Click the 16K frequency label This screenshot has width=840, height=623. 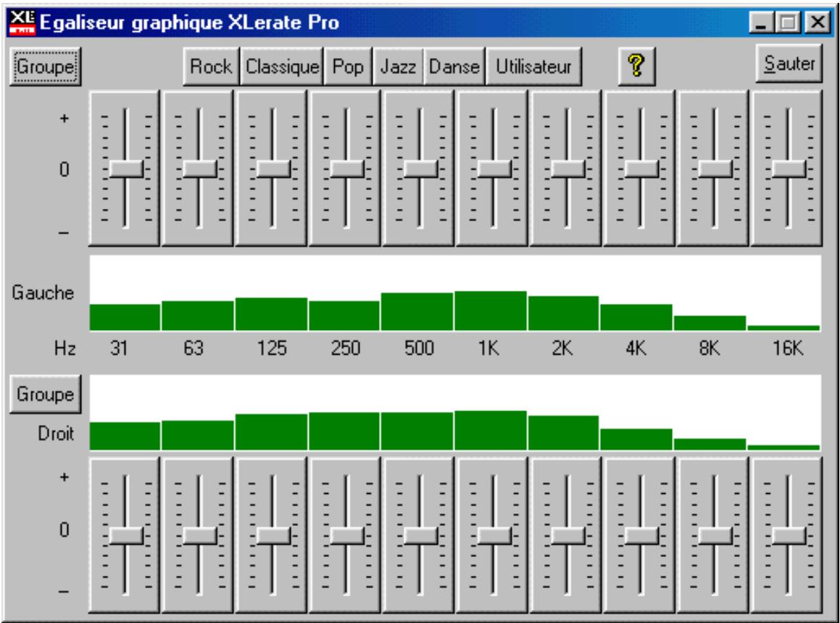(x=788, y=349)
